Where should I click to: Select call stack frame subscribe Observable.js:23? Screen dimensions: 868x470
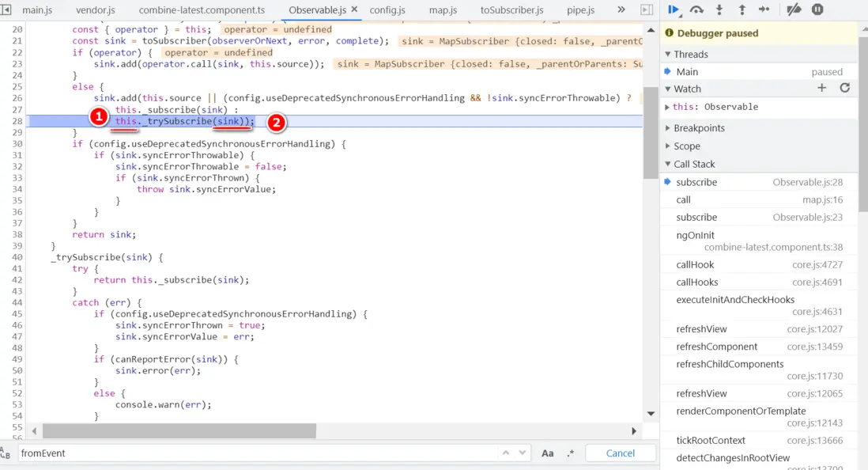(760, 218)
